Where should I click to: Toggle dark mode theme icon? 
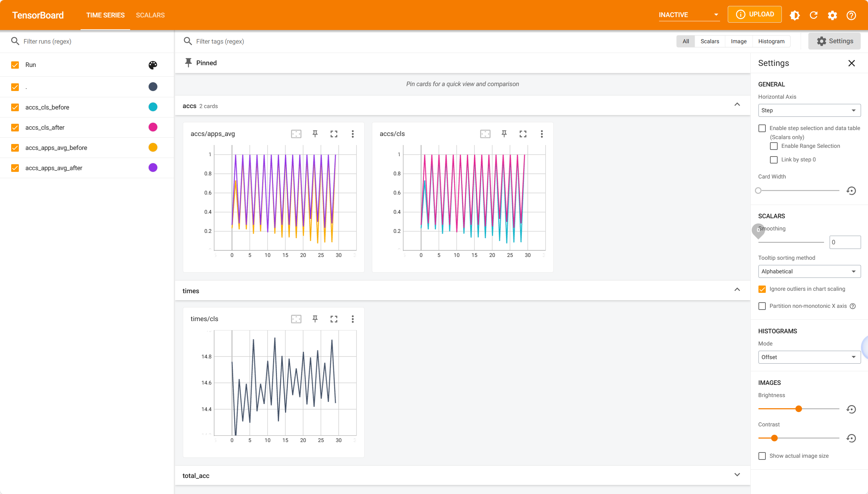click(x=795, y=15)
